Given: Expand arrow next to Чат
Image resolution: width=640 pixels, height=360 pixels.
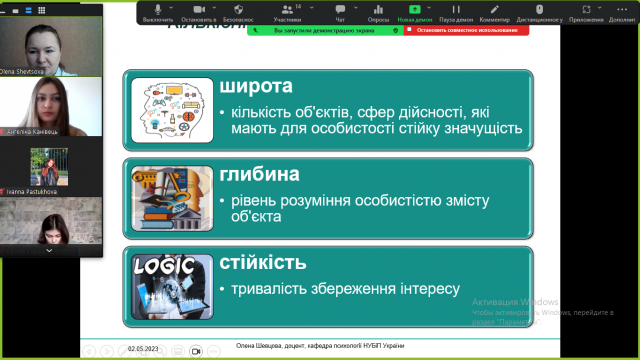Looking at the screenshot, I should (356, 8).
